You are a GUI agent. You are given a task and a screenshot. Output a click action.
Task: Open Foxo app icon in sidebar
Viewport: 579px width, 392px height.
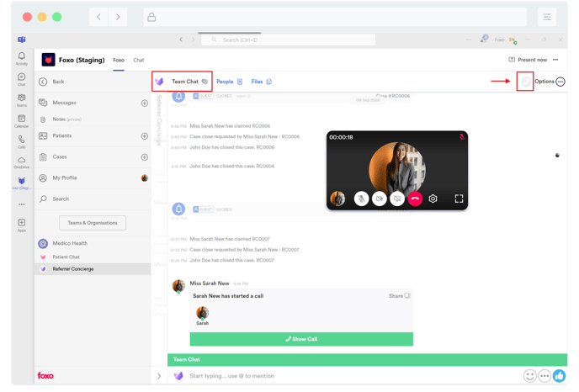click(x=21, y=183)
